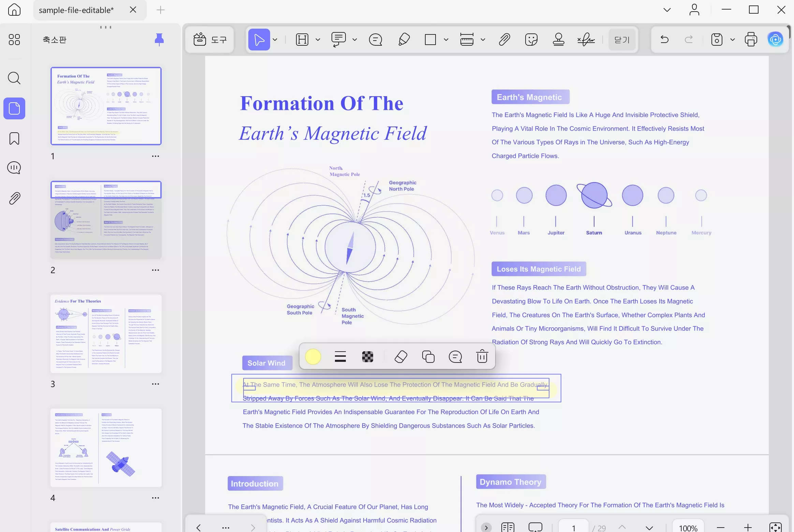
Task: Select the attach file paperclip tool
Action: [504, 40]
